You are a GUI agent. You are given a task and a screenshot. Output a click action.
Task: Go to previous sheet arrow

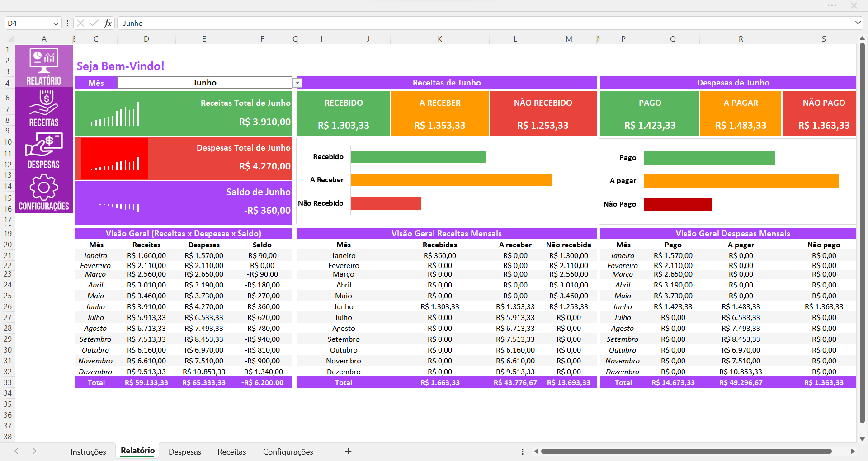click(16, 451)
